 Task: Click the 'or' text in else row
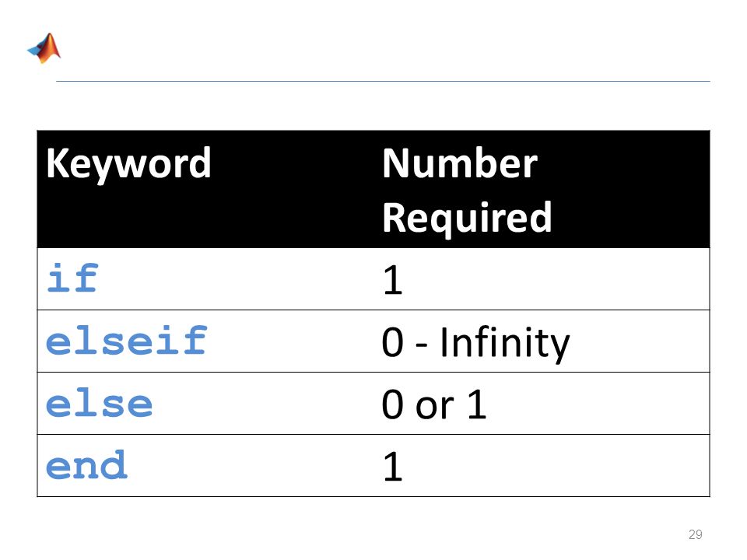(434, 407)
